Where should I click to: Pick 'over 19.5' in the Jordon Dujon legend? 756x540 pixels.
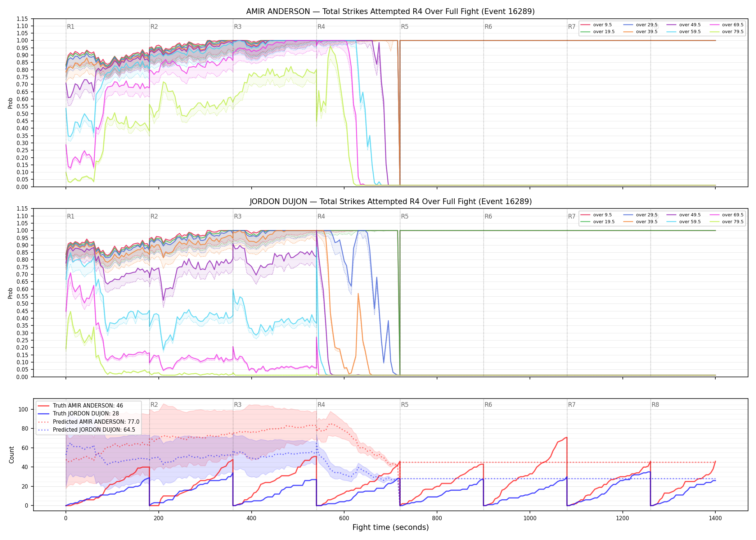click(x=597, y=222)
